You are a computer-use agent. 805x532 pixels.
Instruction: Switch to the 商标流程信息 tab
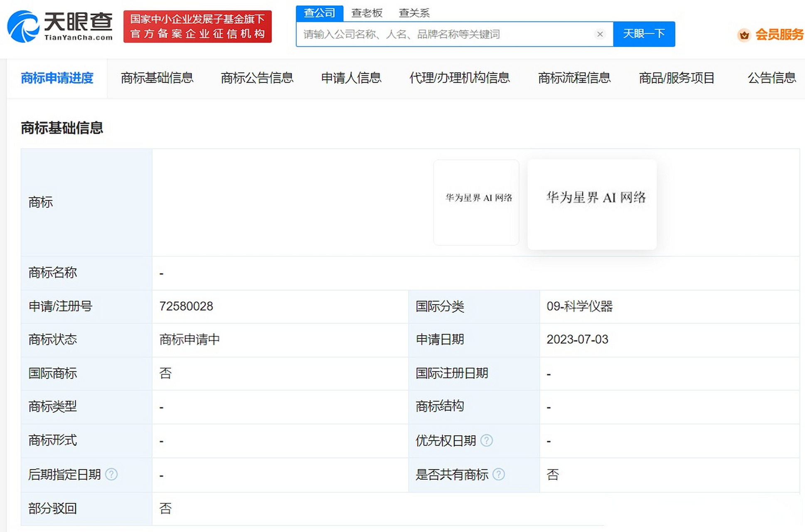[574, 78]
